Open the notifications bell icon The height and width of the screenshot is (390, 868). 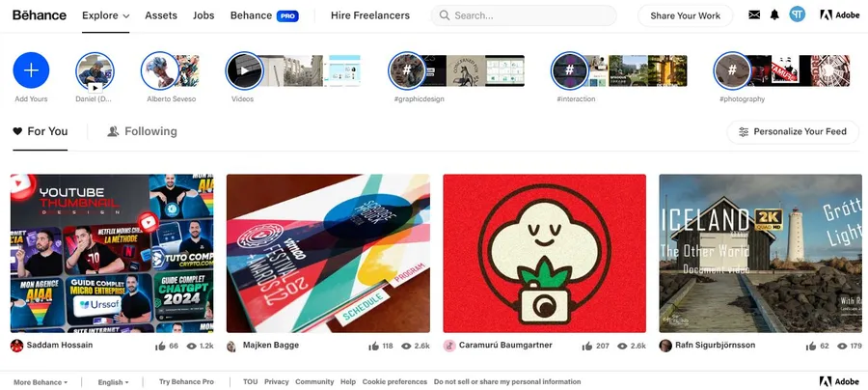point(774,14)
